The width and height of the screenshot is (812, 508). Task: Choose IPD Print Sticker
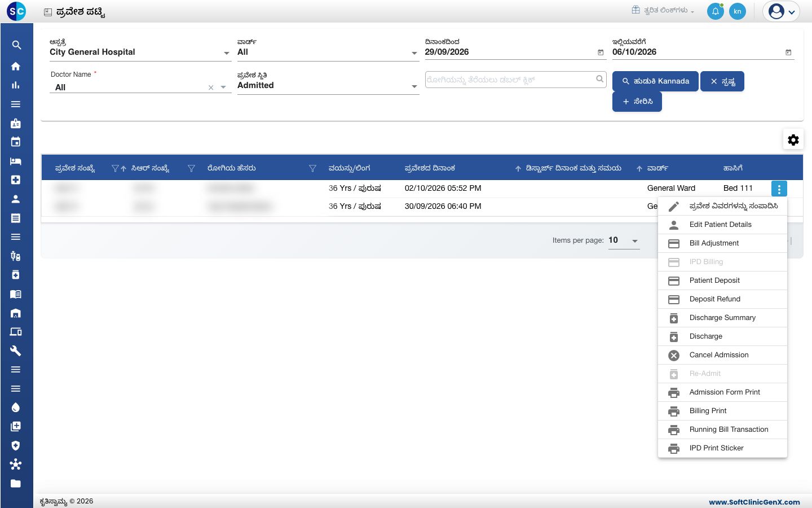pos(722,448)
